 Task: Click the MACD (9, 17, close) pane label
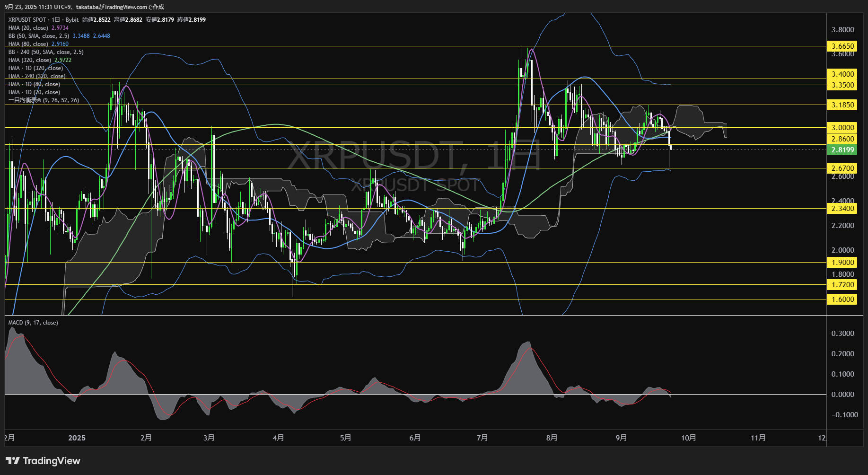point(33,323)
